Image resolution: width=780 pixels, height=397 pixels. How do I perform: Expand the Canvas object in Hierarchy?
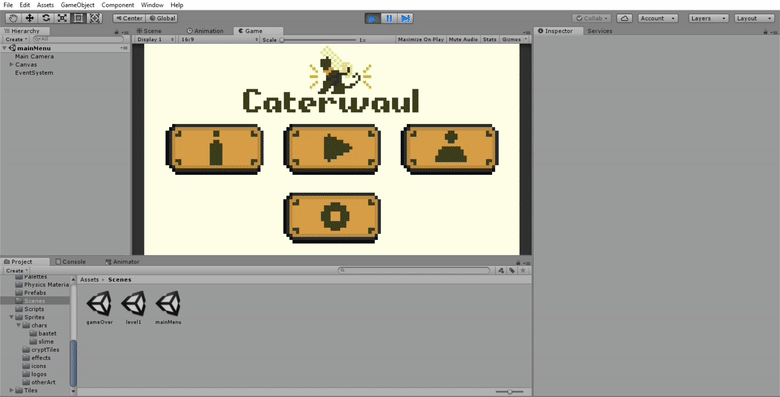[x=11, y=65]
